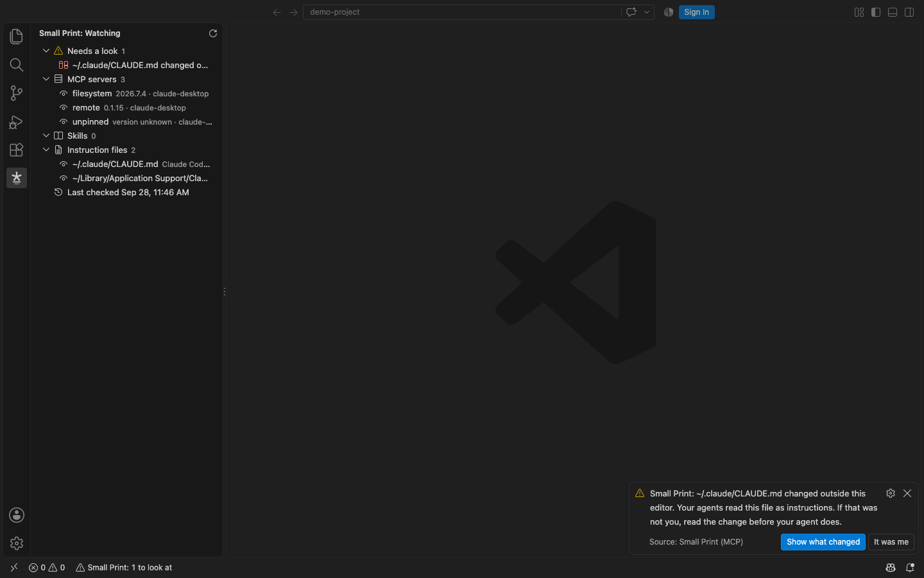Select ~/Library/Application Support instruction file row
The height and width of the screenshot is (578, 924).
127,178
